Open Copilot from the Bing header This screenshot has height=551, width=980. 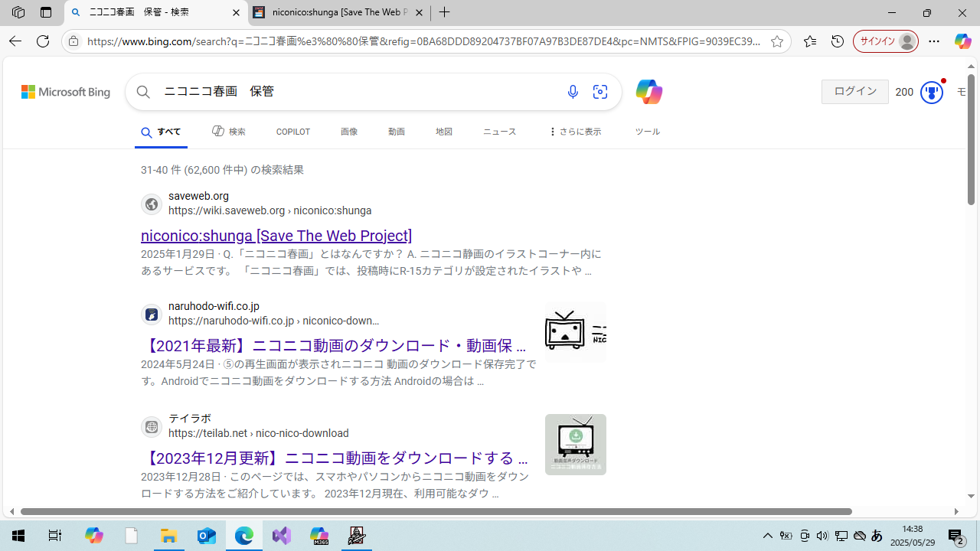click(x=648, y=92)
